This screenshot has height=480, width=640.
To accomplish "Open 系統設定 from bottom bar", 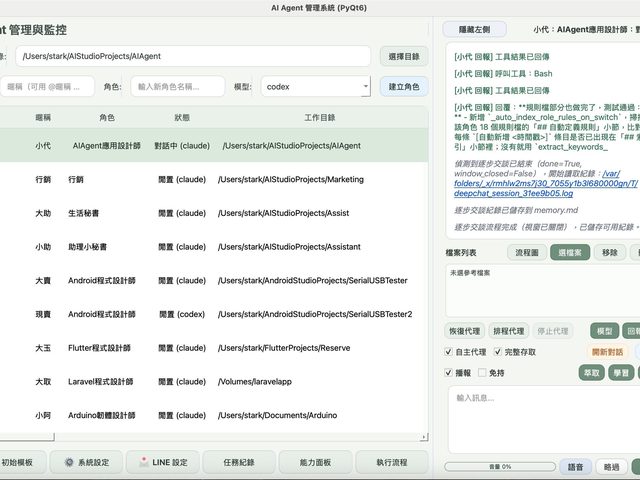I will 86,462.
